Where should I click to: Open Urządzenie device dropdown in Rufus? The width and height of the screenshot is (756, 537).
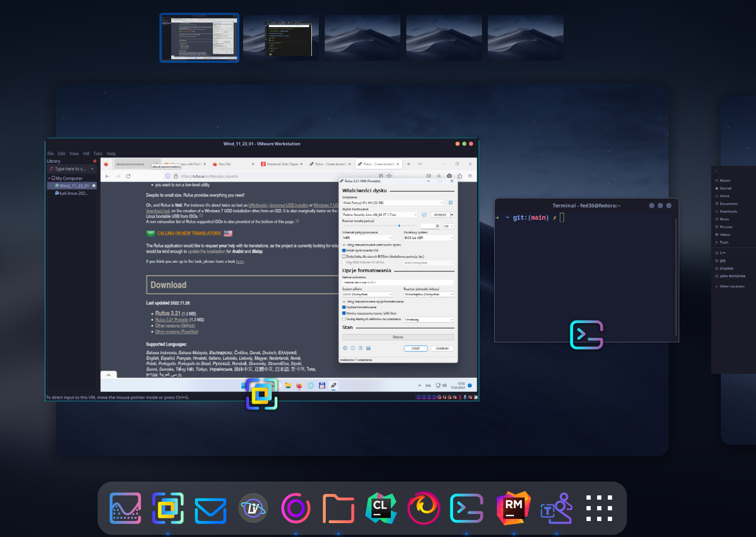pyautogui.click(x=393, y=203)
